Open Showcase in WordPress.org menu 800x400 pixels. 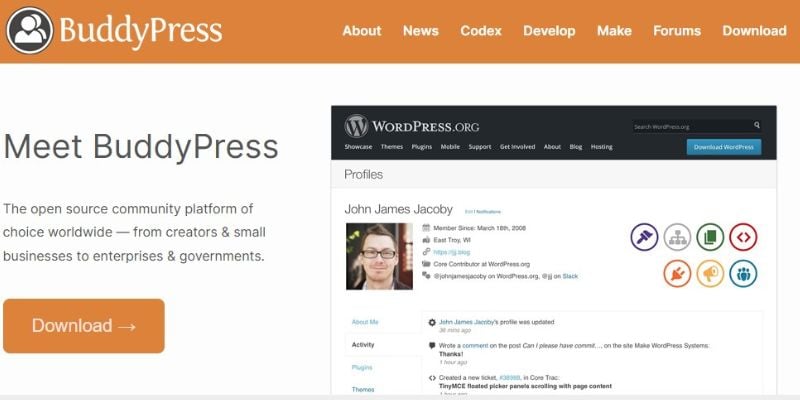(358, 147)
